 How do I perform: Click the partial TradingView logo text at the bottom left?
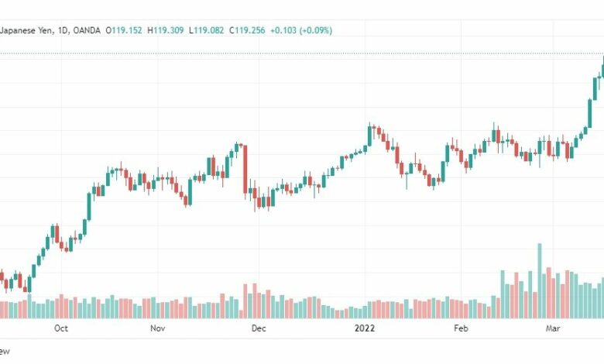click(5, 352)
